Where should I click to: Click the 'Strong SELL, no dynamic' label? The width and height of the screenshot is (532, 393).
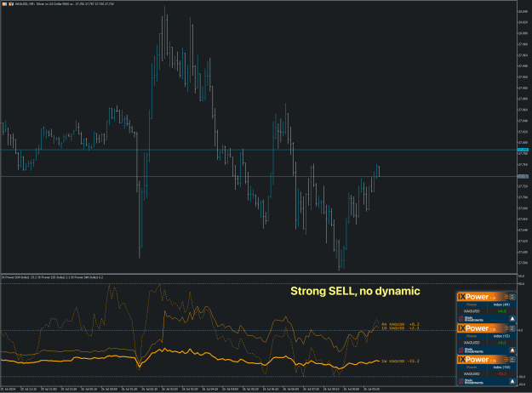(355, 291)
